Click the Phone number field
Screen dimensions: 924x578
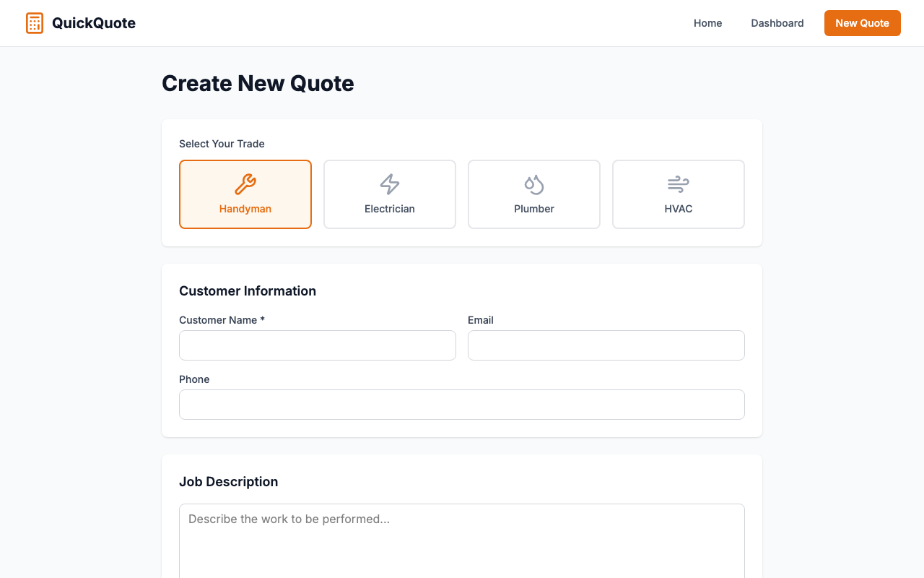tap(462, 405)
